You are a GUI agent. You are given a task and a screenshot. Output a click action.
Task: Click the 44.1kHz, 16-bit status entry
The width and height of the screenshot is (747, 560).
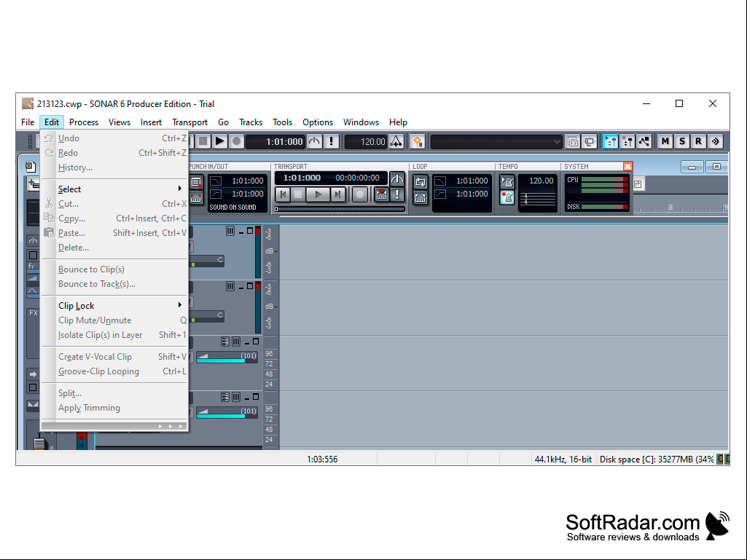pyautogui.click(x=563, y=460)
